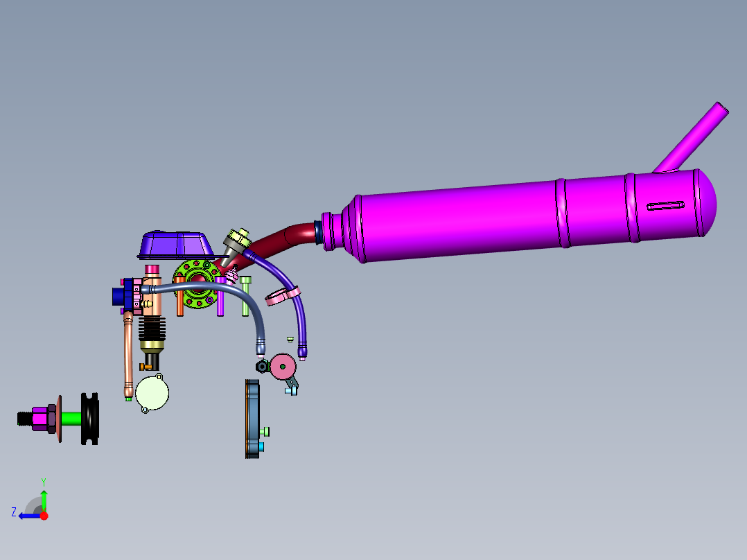Click the green bolt on the plate

tap(265, 432)
